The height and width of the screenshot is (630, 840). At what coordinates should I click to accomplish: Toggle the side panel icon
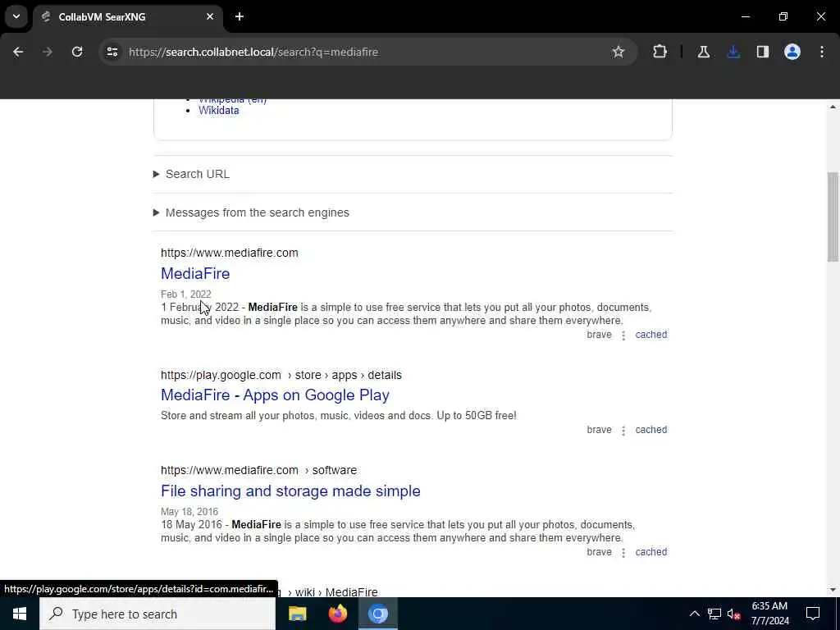(762, 52)
